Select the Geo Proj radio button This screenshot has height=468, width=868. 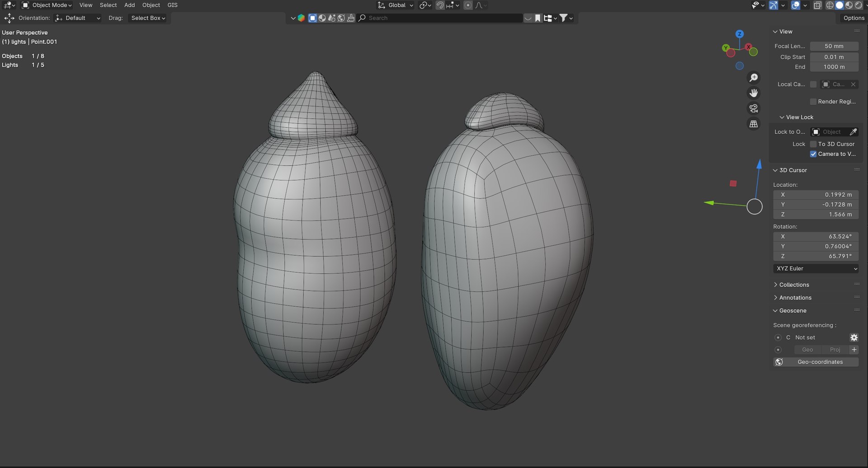point(778,350)
